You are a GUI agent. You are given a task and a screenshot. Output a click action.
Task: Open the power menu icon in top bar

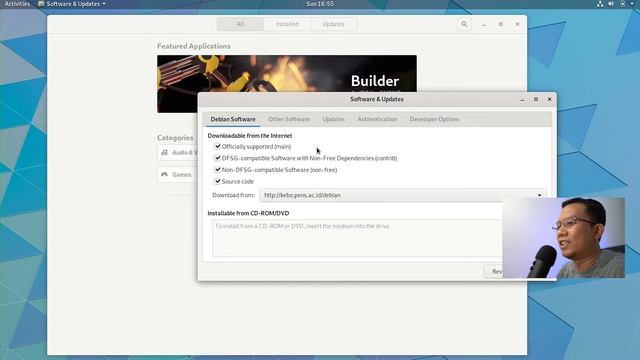tap(623, 4)
